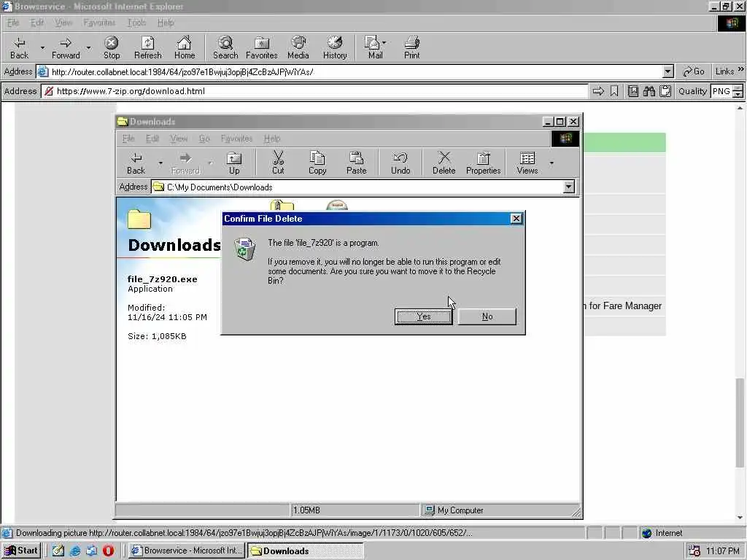Open the View menu in Internet Explorer
Image resolution: width=747 pixels, height=560 pixels.
tap(63, 23)
